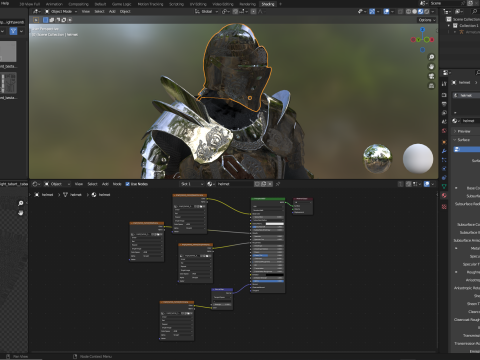Open the viewport Add menu
Viewport: 480px width, 360px height.
click(112, 11)
